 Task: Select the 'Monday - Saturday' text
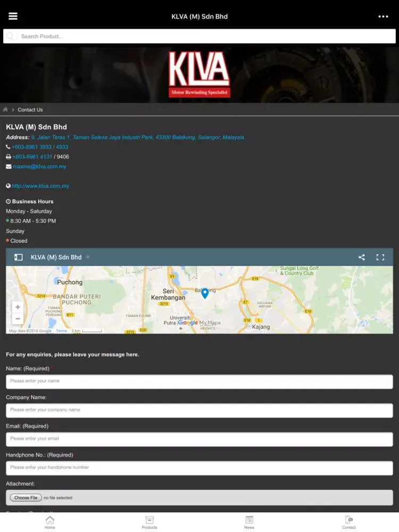(29, 211)
